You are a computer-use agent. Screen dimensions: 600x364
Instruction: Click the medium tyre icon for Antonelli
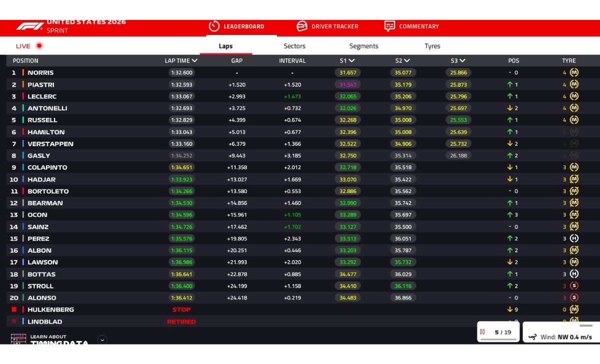click(574, 108)
